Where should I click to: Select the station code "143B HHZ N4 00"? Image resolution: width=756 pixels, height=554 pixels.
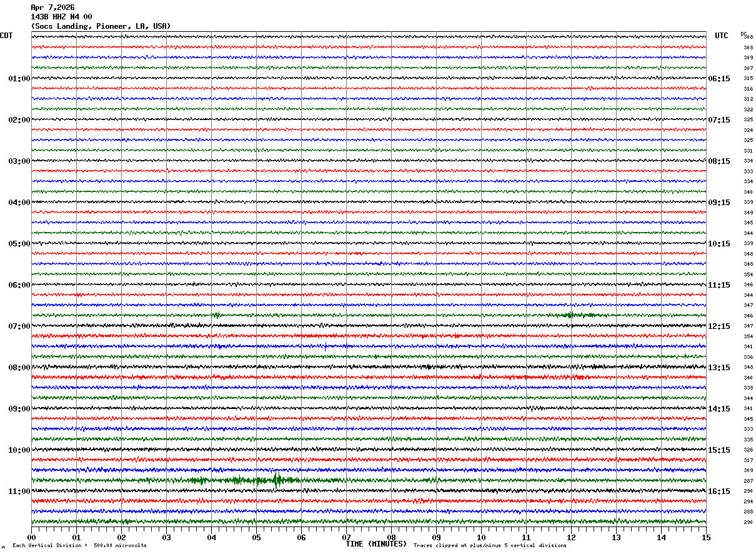point(61,17)
